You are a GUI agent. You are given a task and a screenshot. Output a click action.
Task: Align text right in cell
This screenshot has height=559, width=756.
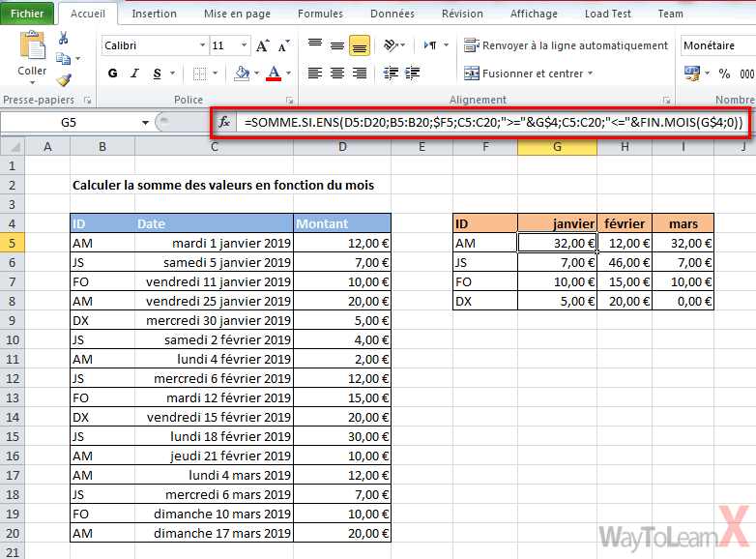(x=360, y=74)
